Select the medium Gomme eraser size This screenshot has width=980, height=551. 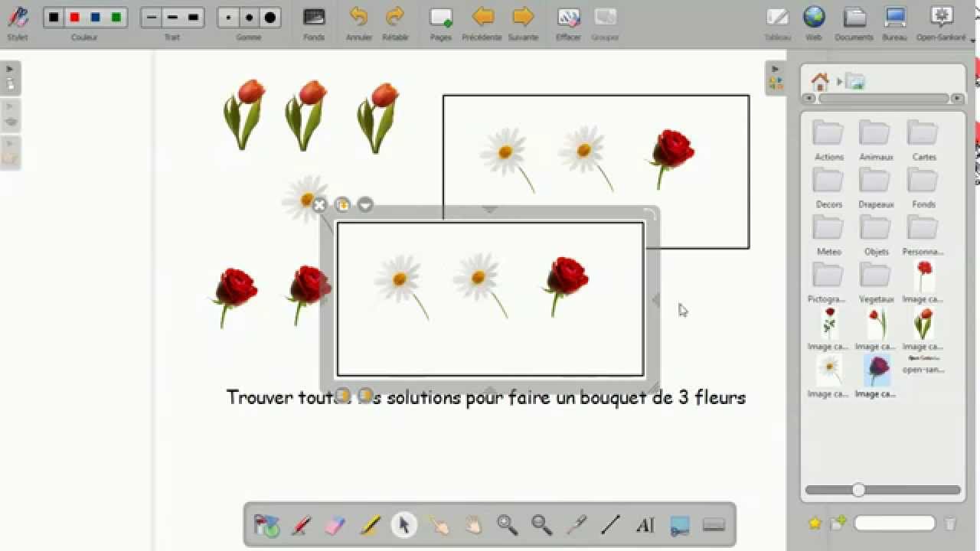[x=249, y=18]
